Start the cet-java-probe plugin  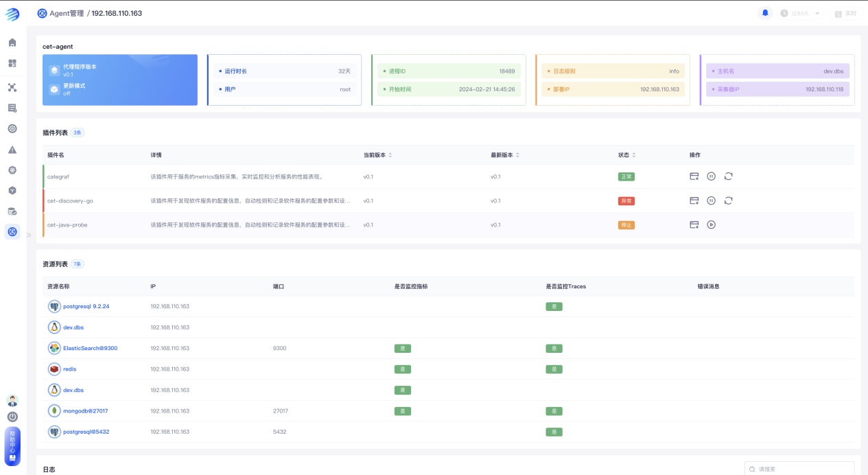711,224
